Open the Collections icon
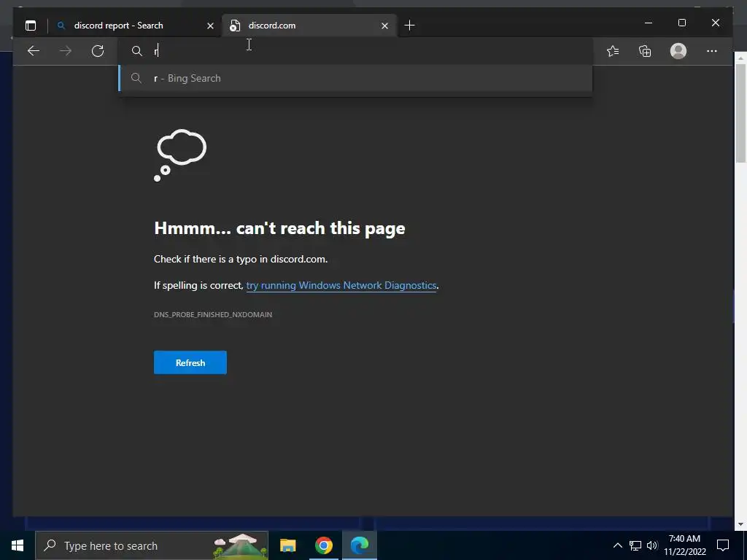This screenshot has height=560, width=747. coord(645,51)
